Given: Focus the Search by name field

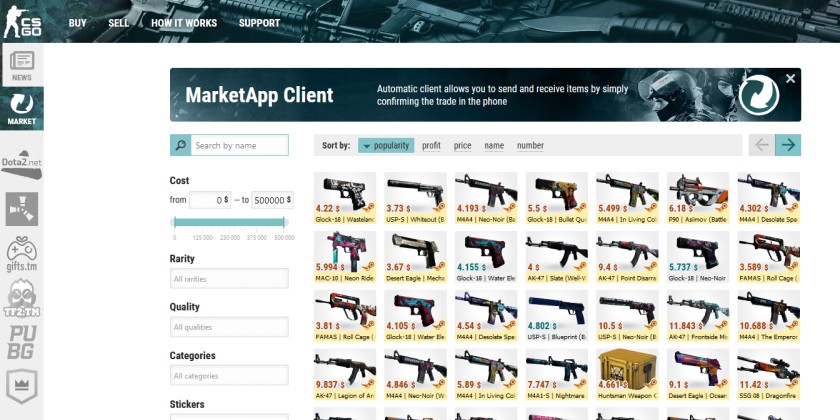Looking at the screenshot, I should click(239, 146).
